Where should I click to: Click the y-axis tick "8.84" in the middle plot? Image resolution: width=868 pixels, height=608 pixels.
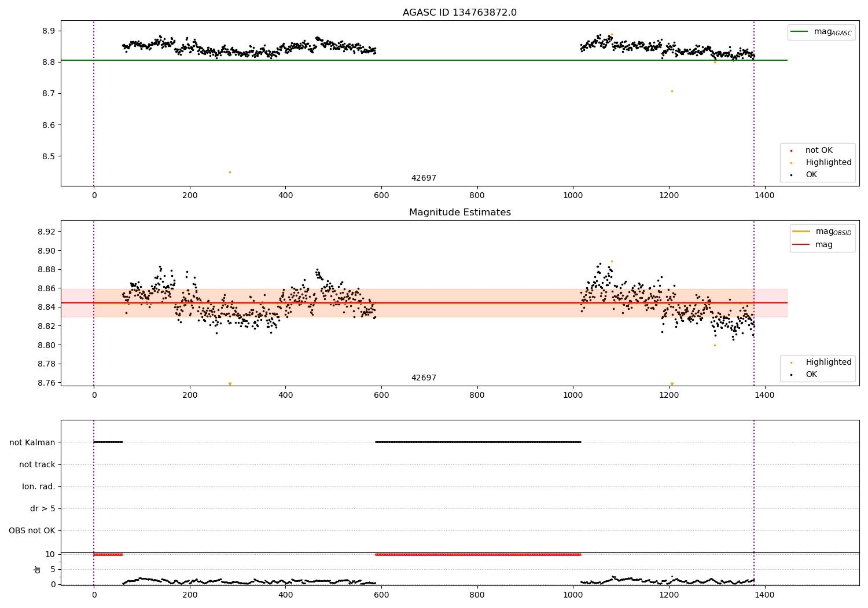point(46,307)
